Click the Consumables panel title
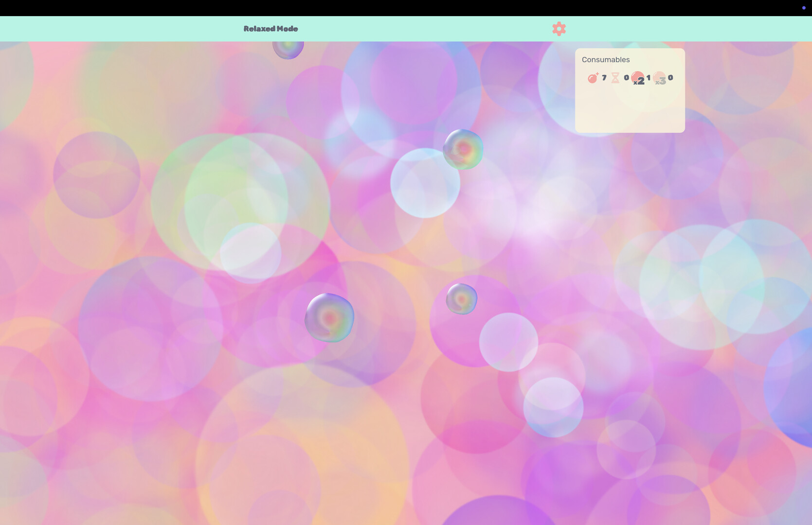 point(606,60)
